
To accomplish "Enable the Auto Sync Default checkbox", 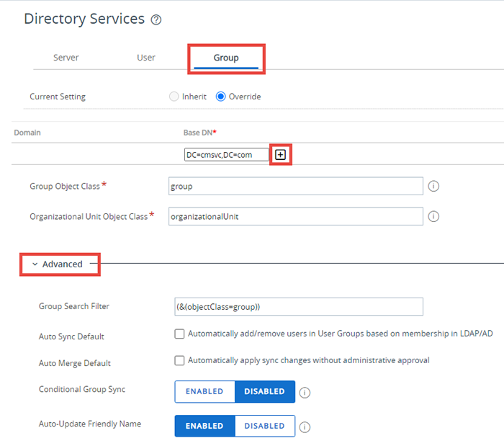I will click(x=179, y=334).
